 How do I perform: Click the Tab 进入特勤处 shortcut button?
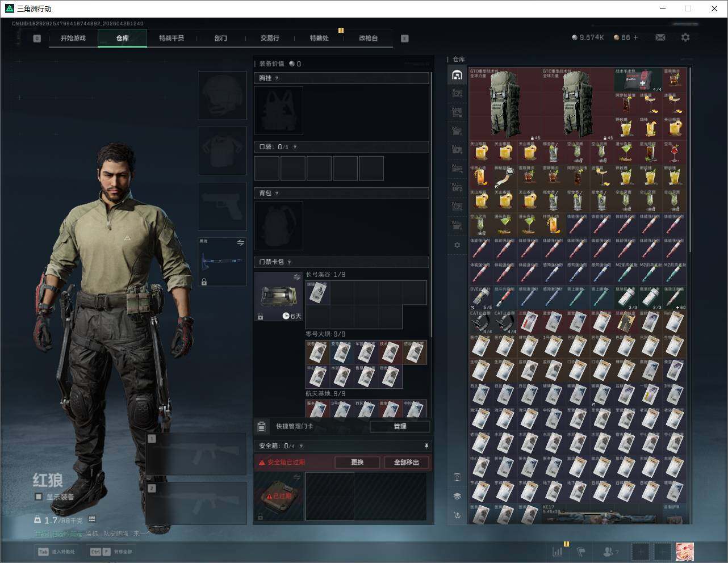coord(56,552)
